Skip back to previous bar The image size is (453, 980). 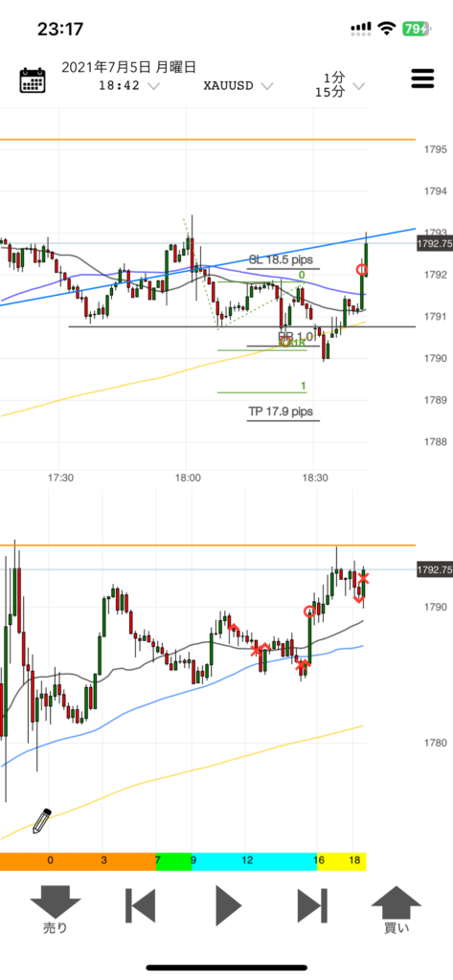(x=140, y=904)
